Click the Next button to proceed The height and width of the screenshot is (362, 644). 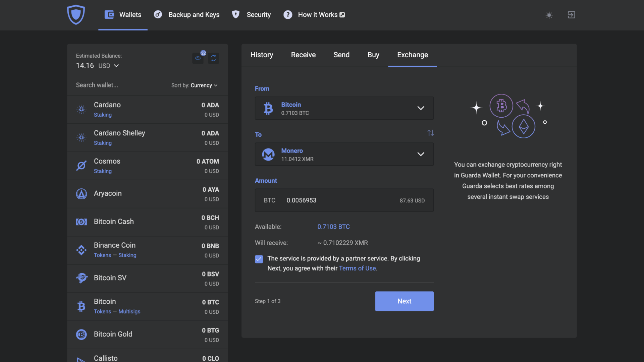coord(404,301)
